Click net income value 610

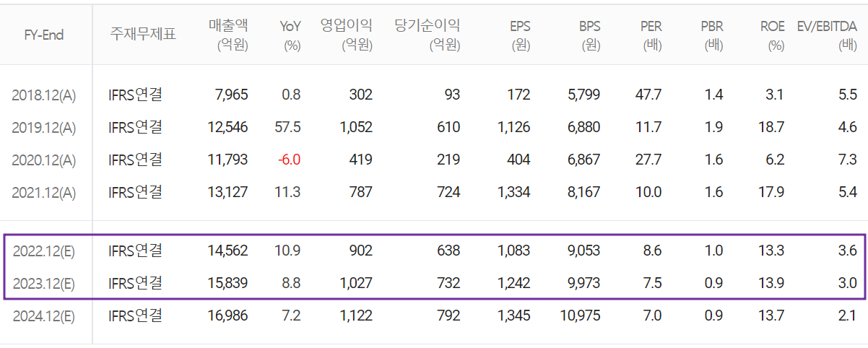coord(448,127)
